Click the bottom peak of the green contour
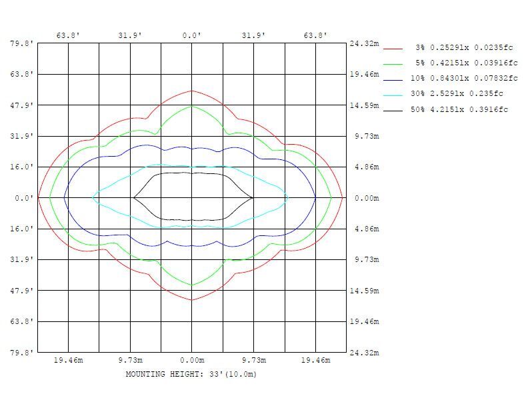The height and width of the screenshot is (412, 532). click(192, 285)
